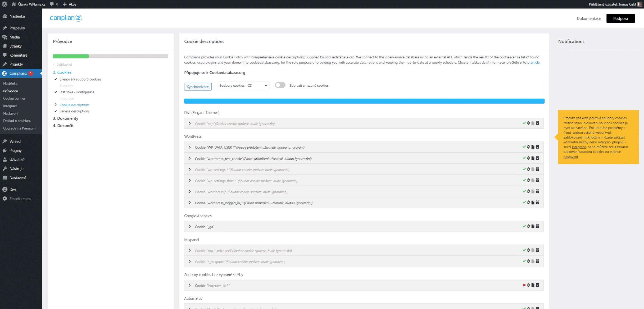This screenshot has height=309, width=644.
Task: Click the WordPress logo in the admin bar
Action: point(4,4)
